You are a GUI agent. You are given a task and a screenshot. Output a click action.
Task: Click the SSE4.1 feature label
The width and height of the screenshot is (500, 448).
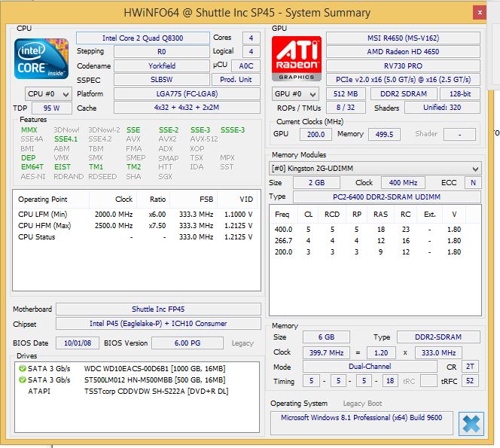[66, 139]
